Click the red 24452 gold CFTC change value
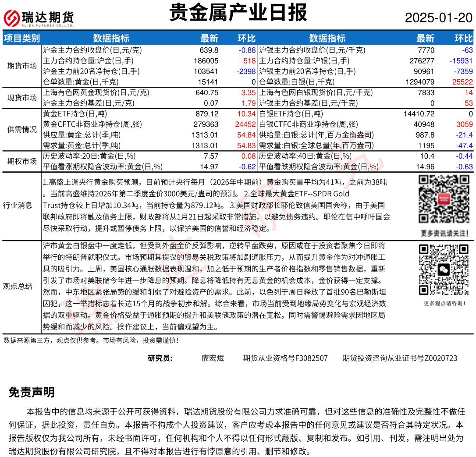Screen dimensions: 476x457 click(245, 124)
